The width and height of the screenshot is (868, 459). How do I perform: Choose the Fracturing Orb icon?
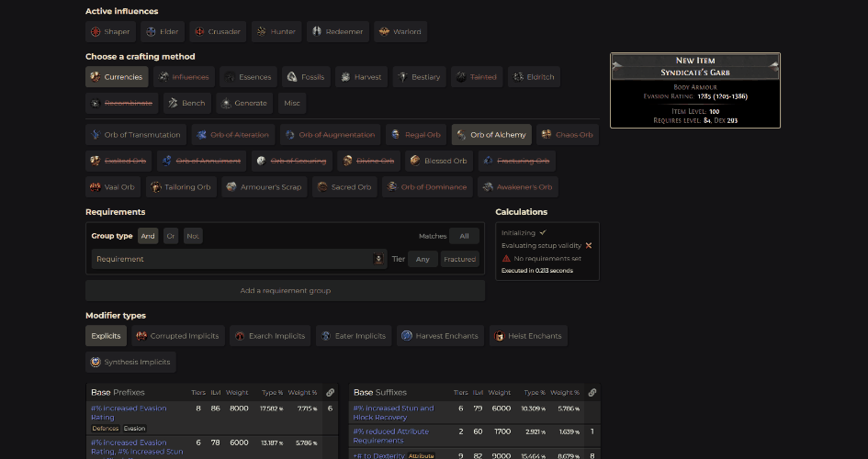pyautogui.click(x=489, y=161)
